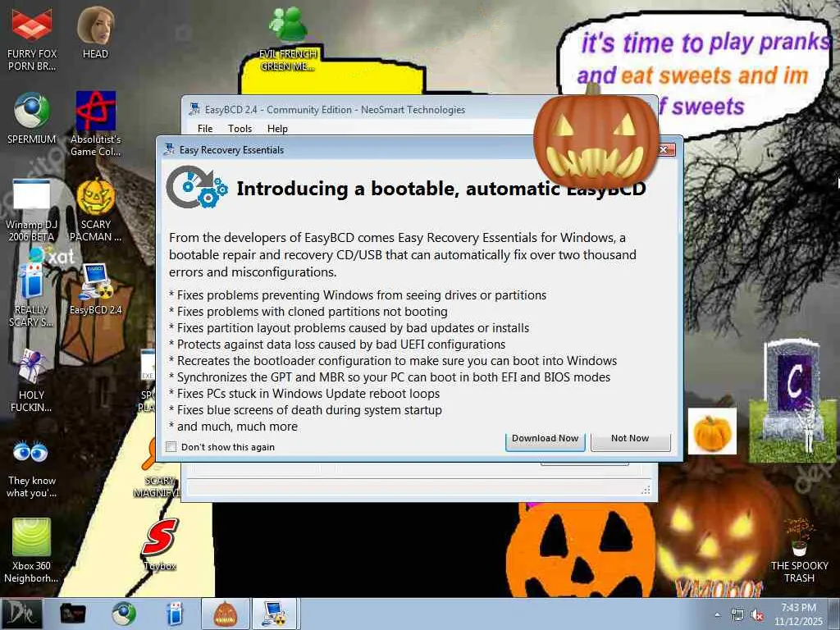Open the Spermium taskbar icon
Image resolution: width=840 pixels, height=630 pixels.
124,614
